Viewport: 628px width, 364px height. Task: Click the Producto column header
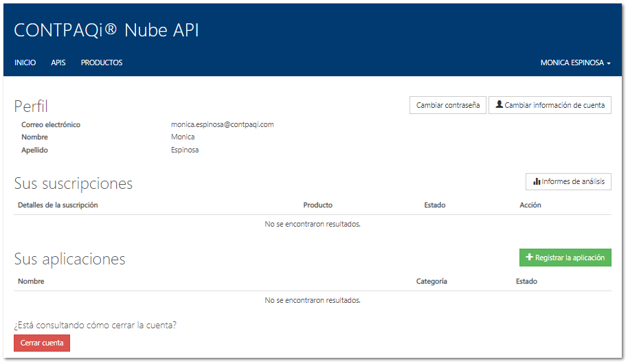317,205
